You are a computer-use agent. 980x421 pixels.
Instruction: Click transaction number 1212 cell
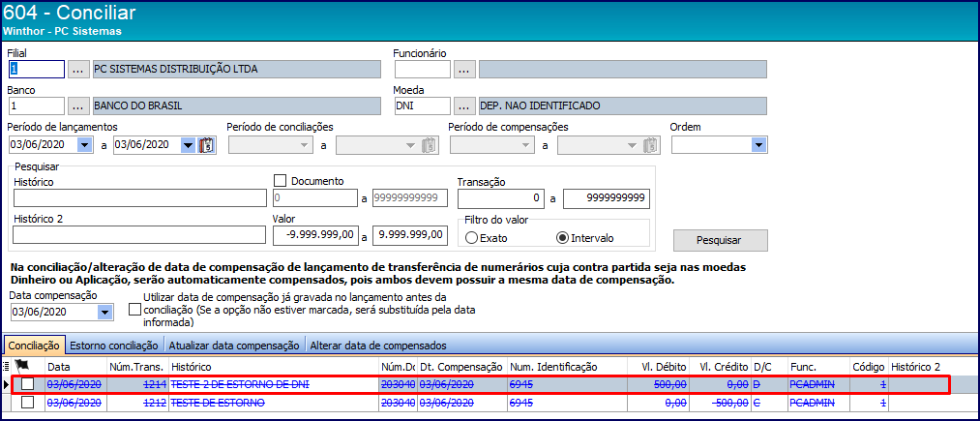click(x=137, y=404)
